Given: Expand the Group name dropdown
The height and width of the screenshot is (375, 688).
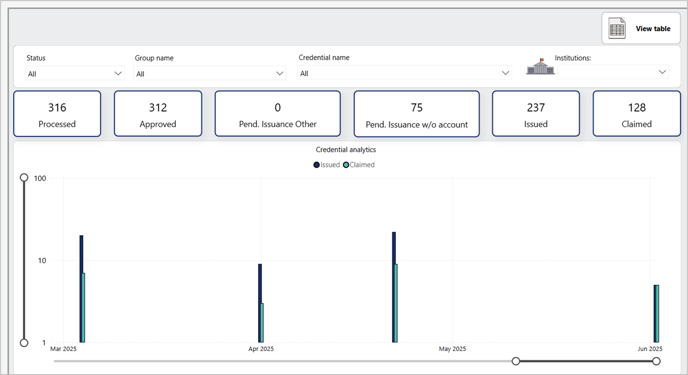Looking at the screenshot, I should (x=209, y=73).
